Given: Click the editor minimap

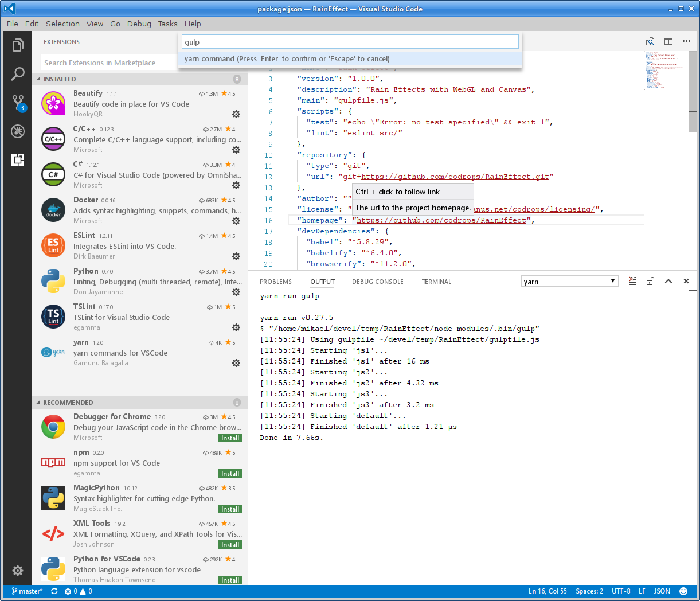Looking at the screenshot, I should coord(664,70).
